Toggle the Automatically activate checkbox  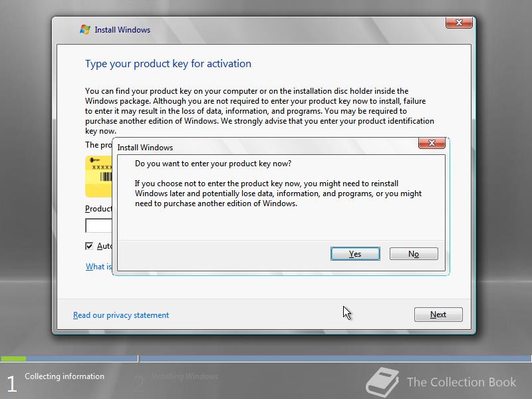pyautogui.click(x=89, y=246)
